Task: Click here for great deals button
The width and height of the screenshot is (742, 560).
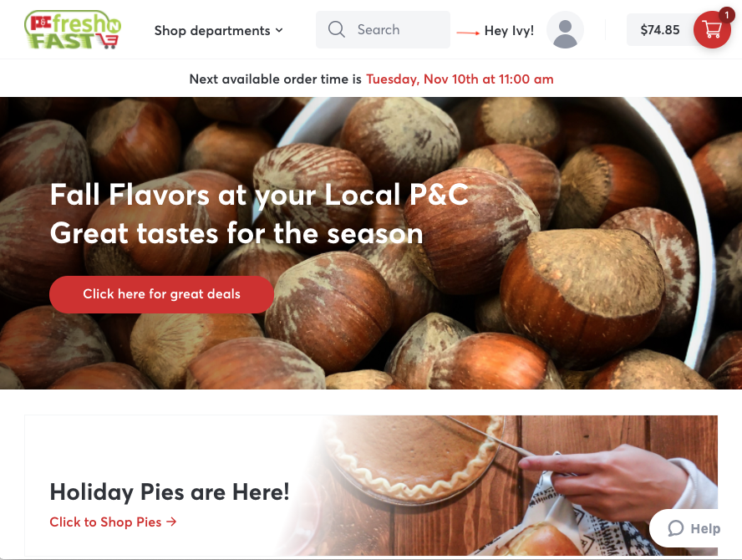Action: (x=161, y=294)
